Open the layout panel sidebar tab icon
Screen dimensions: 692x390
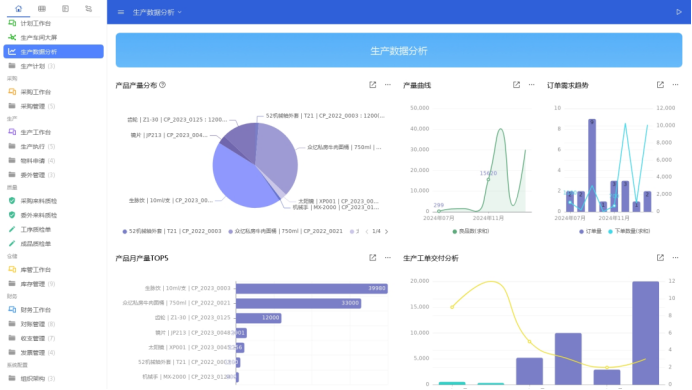click(65, 8)
